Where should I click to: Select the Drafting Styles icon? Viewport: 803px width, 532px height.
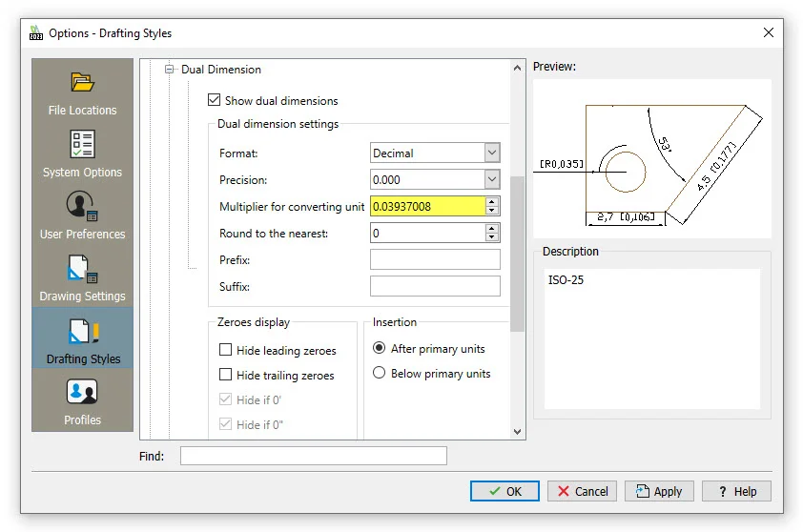[x=82, y=333]
